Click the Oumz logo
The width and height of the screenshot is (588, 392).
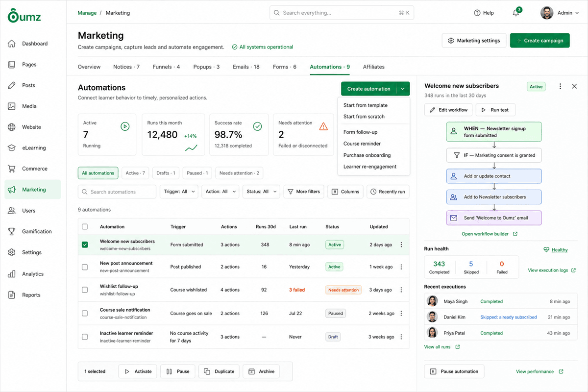(x=24, y=16)
